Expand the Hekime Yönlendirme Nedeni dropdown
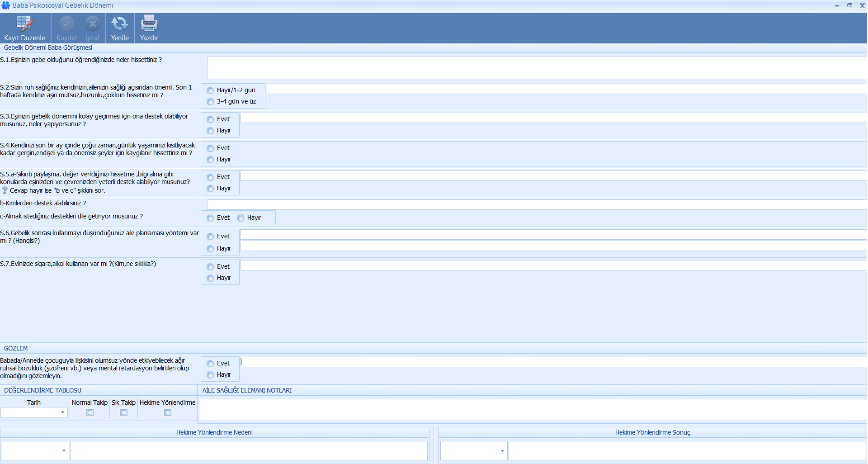868x464 pixels. (x=64, y=450)
